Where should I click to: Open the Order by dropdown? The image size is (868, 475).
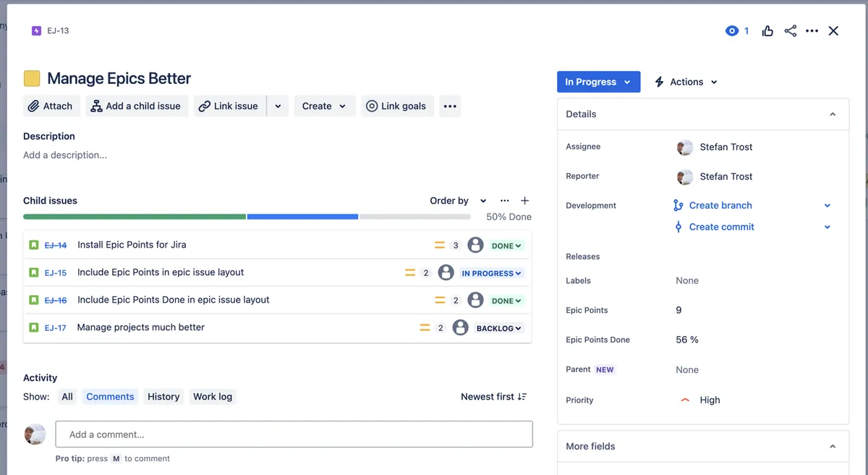tap(458, 201)
